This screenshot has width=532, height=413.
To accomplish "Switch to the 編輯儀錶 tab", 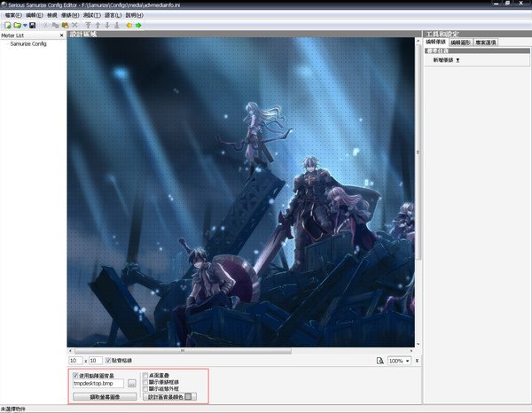I will [x=436, y=42].
